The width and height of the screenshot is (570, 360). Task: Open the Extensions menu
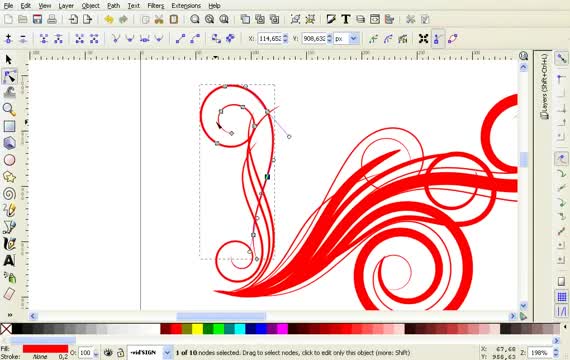pyautogui.click(x=186, y=5)
